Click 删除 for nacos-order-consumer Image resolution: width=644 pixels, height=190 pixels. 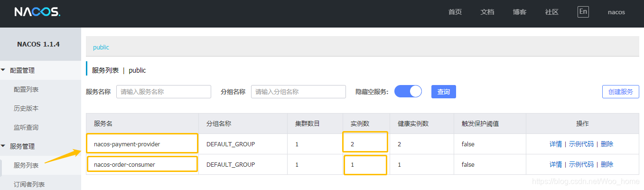[607, 164]
